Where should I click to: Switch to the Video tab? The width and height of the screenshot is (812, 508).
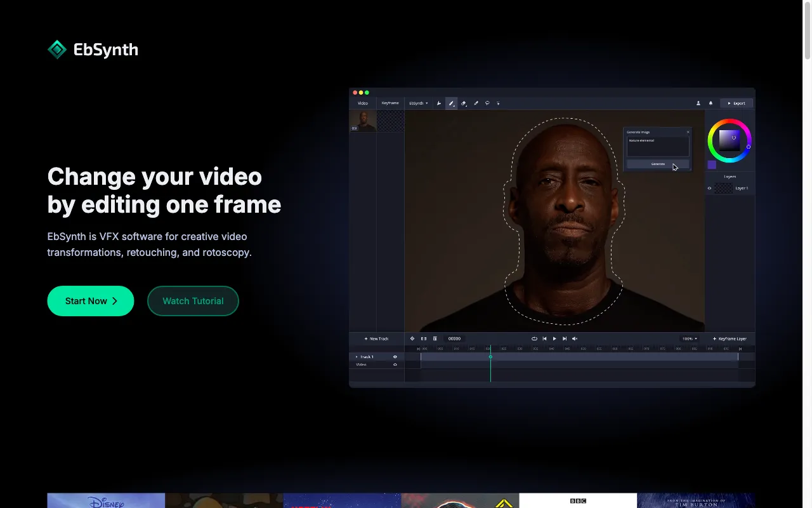[x=363, y=103]
